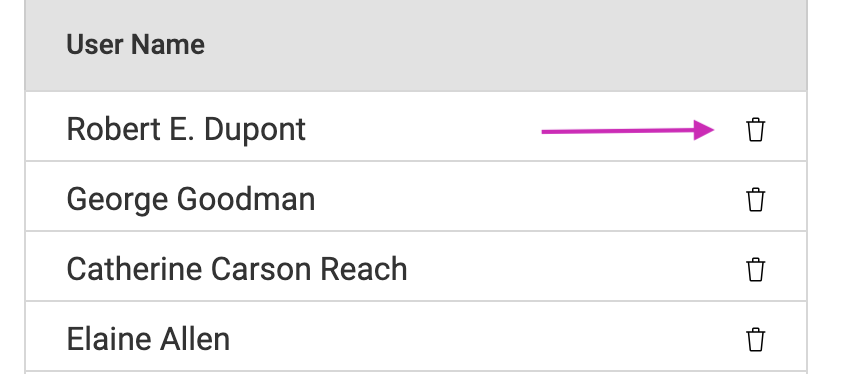This screenshot has width=844, height=374.
Task: Select the Elaine Allen user name
Action: pos(148,339)
